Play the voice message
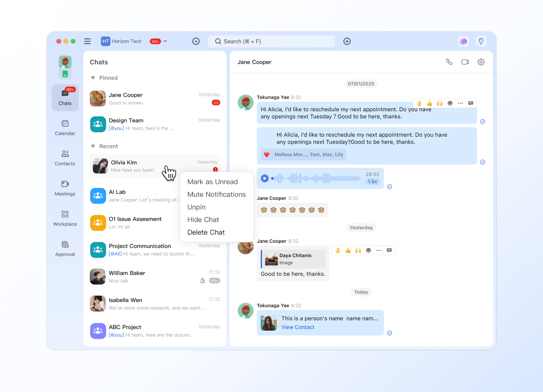The height and width of the screenshot is (392, 543). (x=265, y=178)
